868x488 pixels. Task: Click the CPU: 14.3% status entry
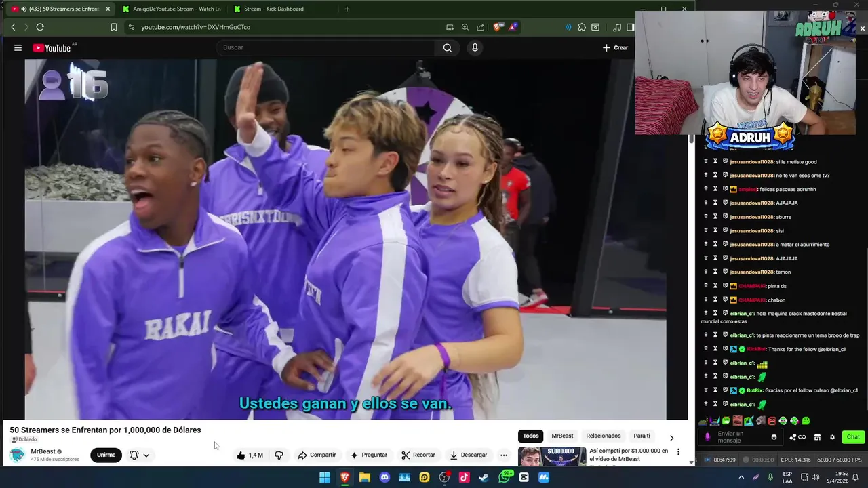(x=795, y=460)
